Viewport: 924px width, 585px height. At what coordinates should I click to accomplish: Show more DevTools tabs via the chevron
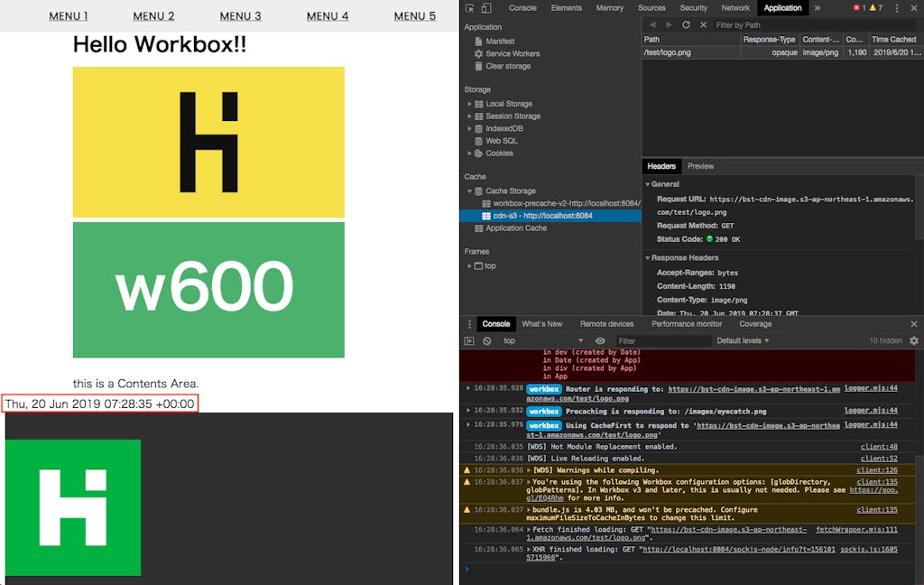point(818,8)
